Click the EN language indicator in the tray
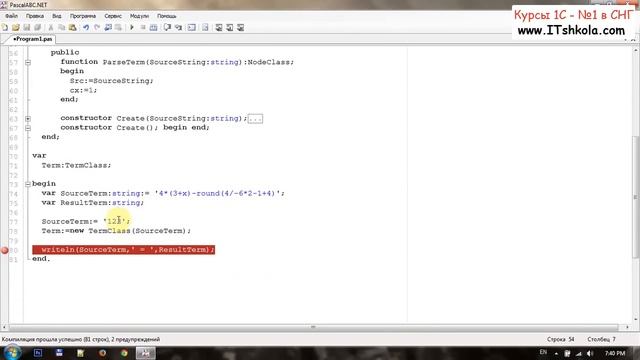The height and width of the screenshot is (360, 640). click(543, 352)
